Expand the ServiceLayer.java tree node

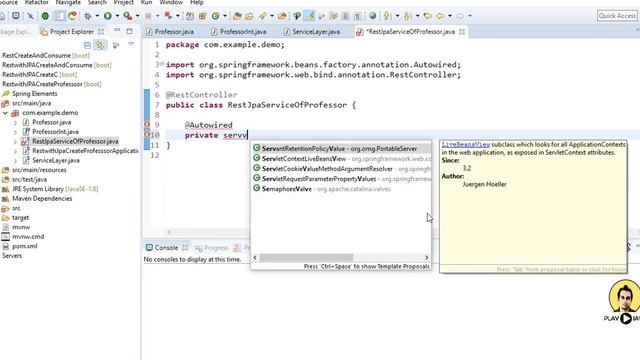(x=15, y=160)
